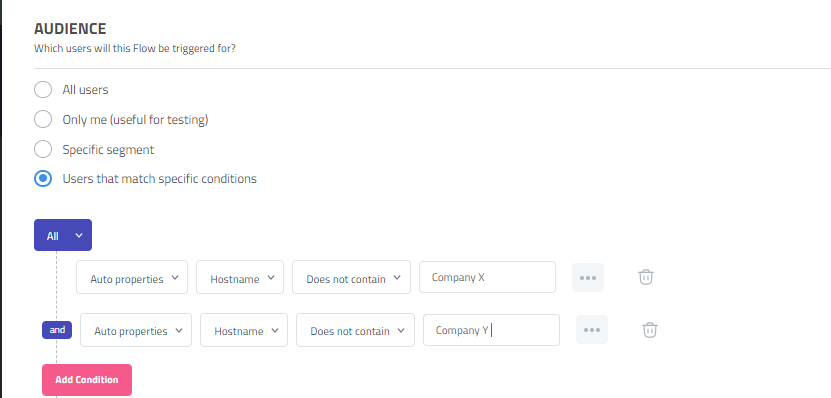
Task: Open second row's Auto properties dropdown
Action: tap(136, 330)
